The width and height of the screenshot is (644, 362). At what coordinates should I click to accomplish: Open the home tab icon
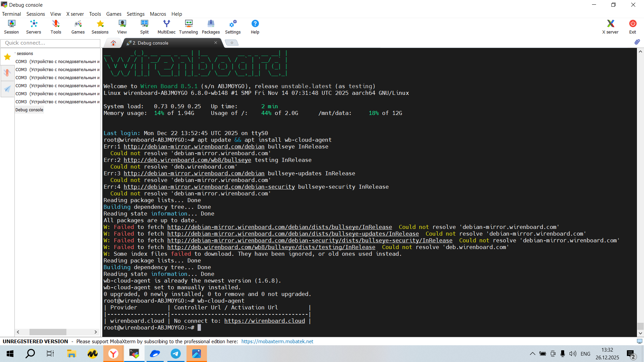[113, 43]
